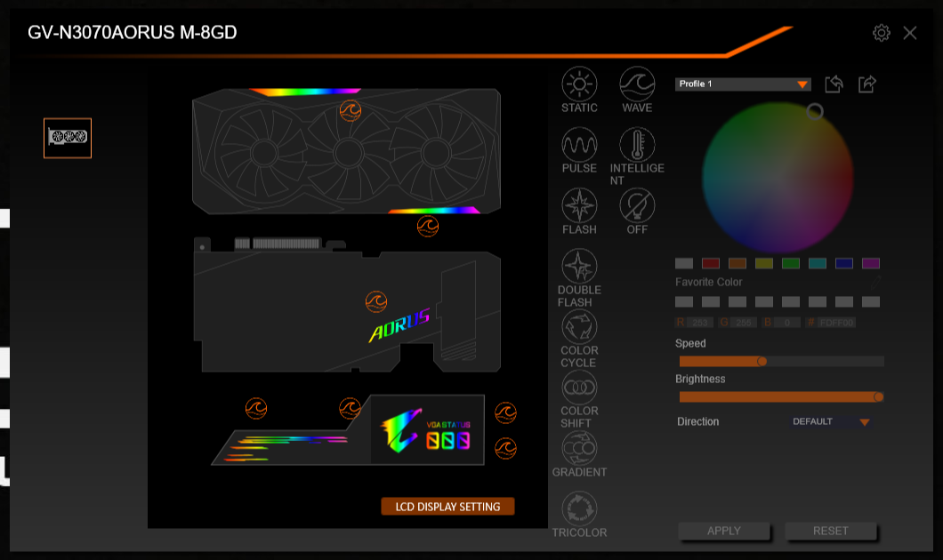This screenshot has height=560, width=943.
Task: Pick a color on the color wheel
Action: coord(778,178)
